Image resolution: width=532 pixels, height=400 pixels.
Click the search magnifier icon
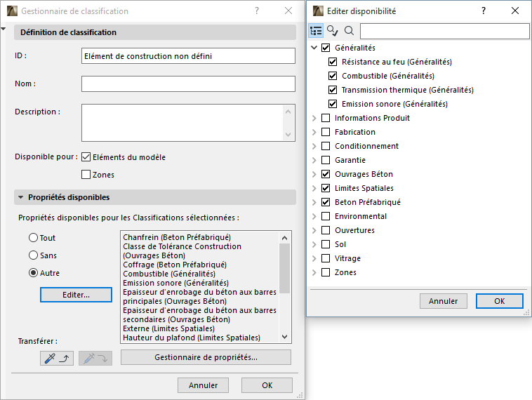[x=349, y=31]
